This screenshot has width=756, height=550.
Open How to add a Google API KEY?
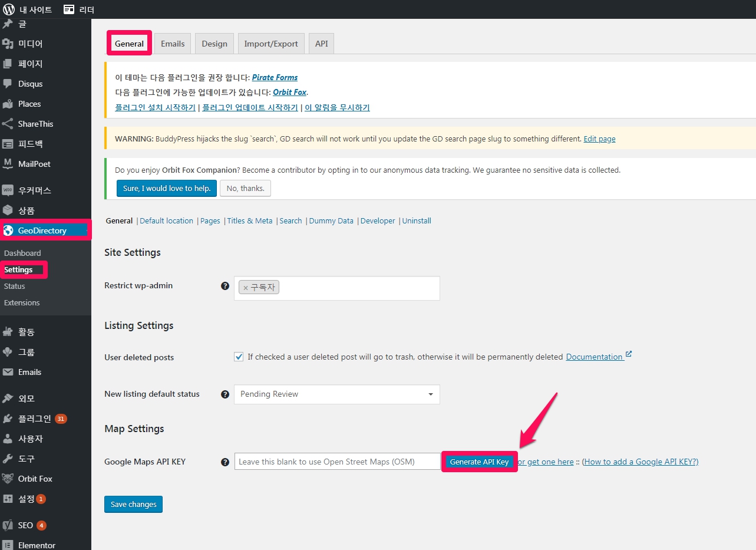(x=640, y=462)
